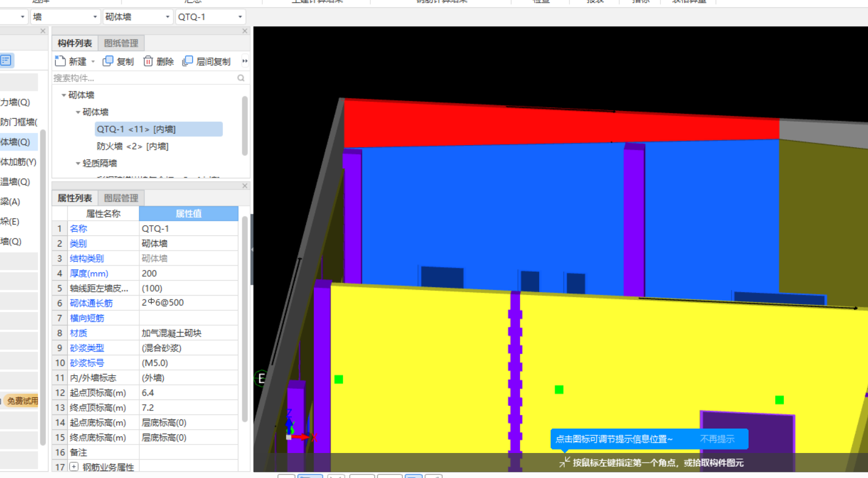Click the (外墙) wall flag value
The height and width of the screenshot is (478, 868).
[x=188, y=377]
